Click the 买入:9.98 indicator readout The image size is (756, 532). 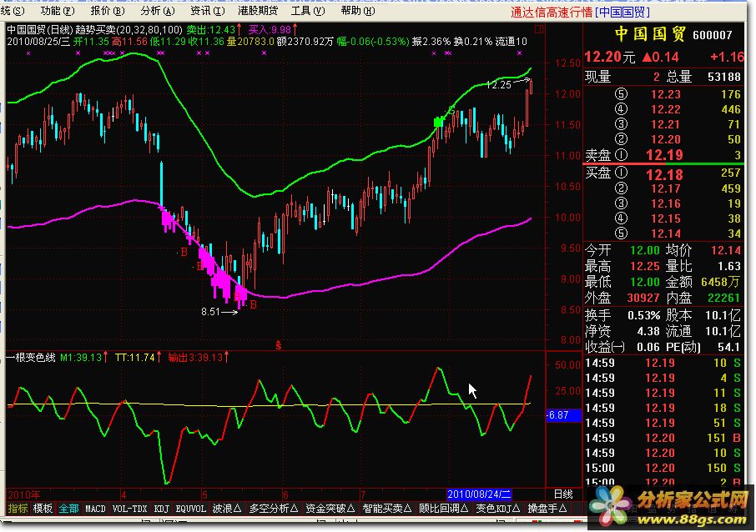[273, 30]
